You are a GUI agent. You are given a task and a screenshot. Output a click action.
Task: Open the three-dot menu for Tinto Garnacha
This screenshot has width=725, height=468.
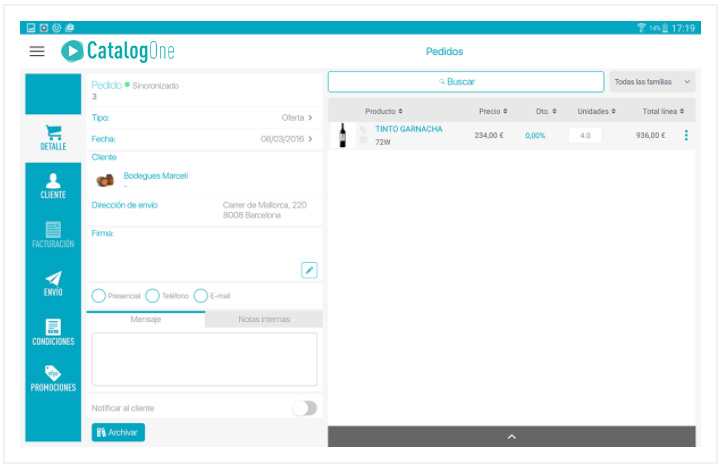[686, 136]
